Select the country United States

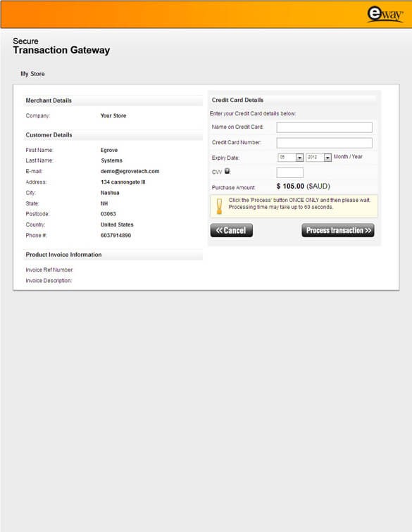[117, 224]
